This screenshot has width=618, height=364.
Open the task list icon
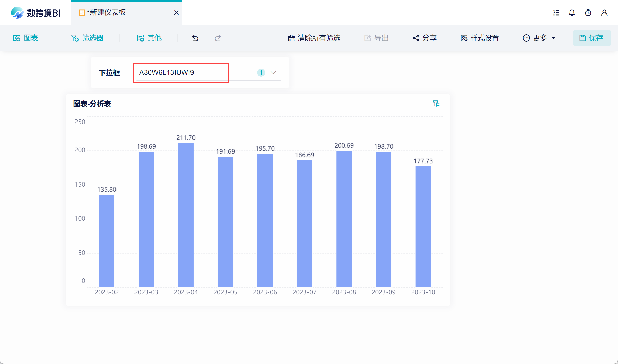(x=556, y=13)
